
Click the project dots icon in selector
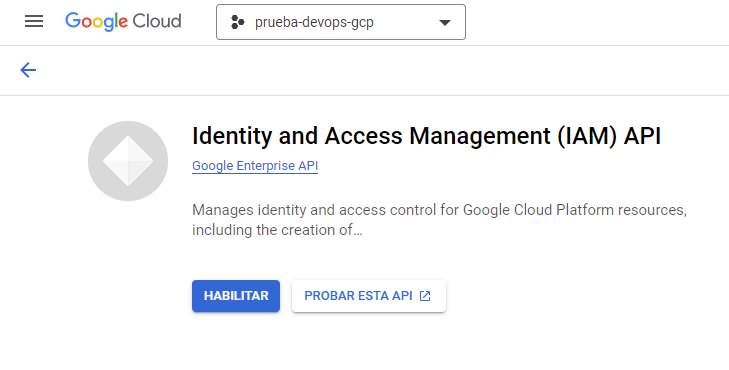[238, 22]
